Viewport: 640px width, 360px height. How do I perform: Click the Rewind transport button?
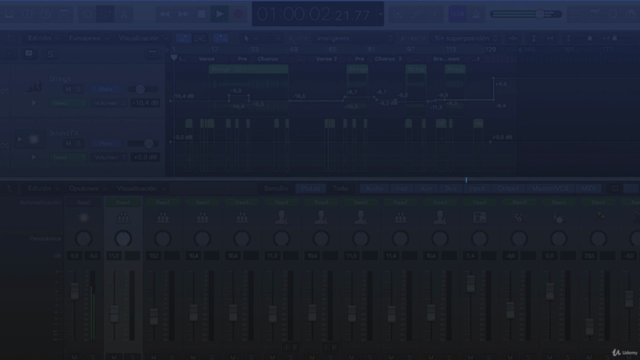click(164, 14)
